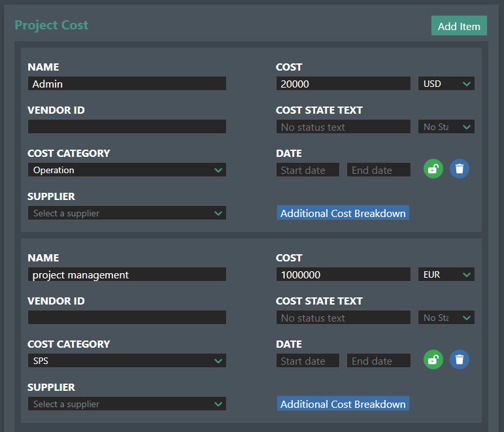This screenshot has height=432, width=504.
Task: Pick an End date for the Admin item
Action: pyautogui.click(x=378, y=170)
